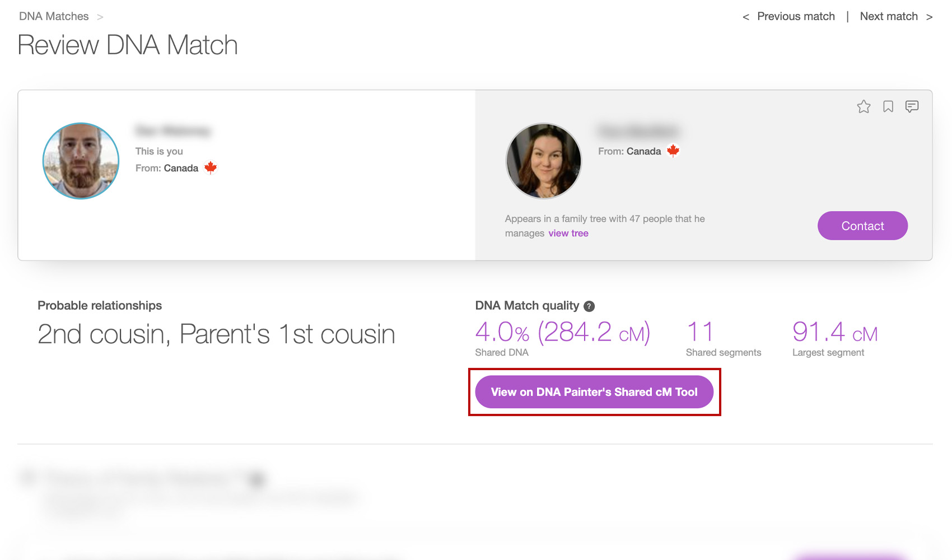Screen dimensions: 952x560
Task: Click the 91.4 cM largest segment value
Action: [x=835, y=332]
